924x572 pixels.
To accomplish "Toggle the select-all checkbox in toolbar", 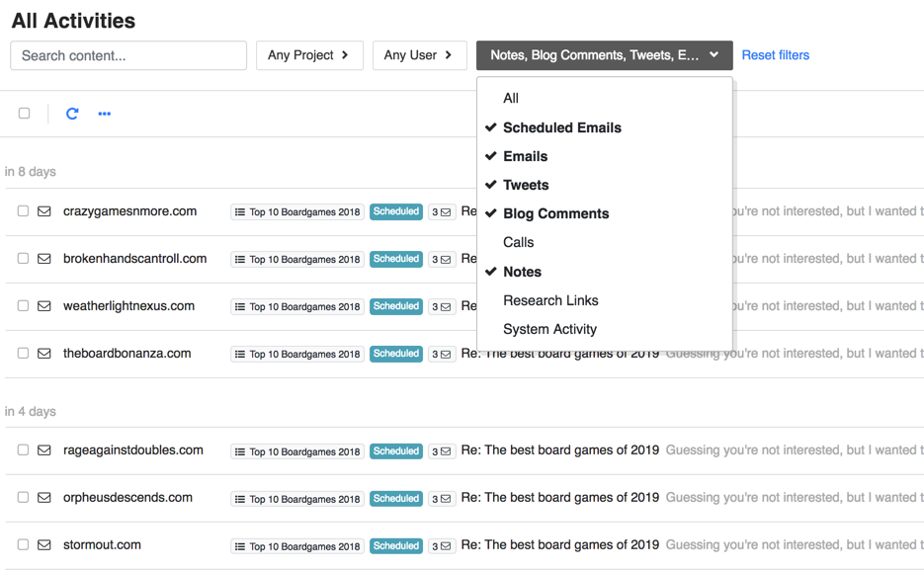I will tap(25, 114).
